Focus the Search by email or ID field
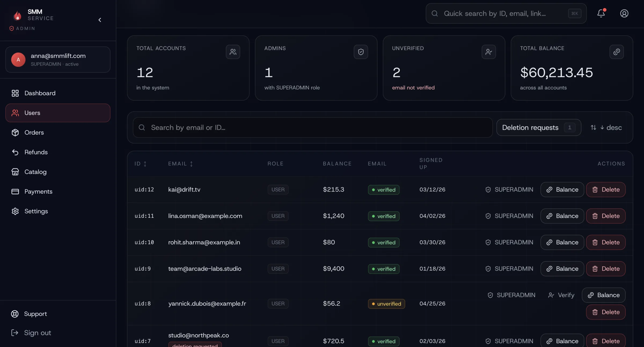Screen dimensions: 644x347 point(313,128)
